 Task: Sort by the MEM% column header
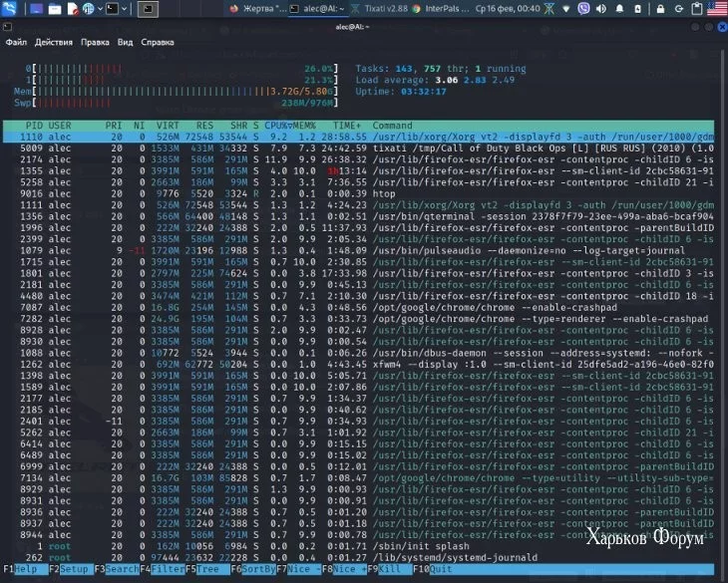click(x=304, y=126)
